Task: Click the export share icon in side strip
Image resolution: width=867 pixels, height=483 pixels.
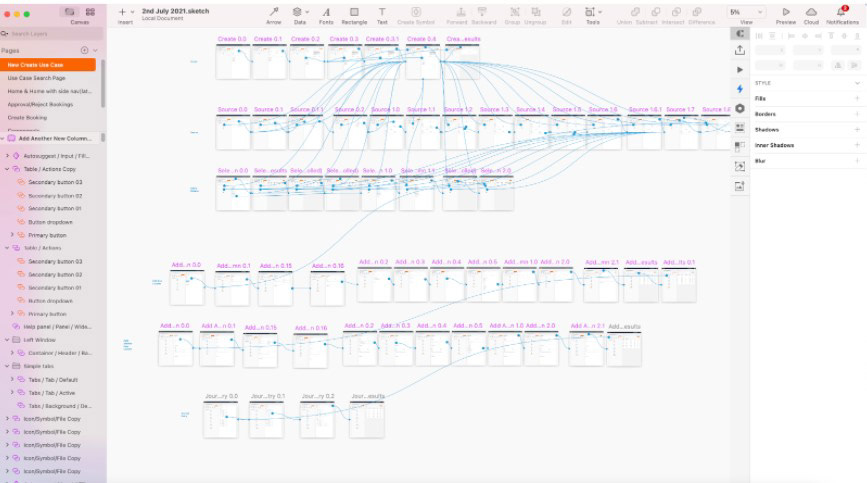Action: (x=740, y=50)
